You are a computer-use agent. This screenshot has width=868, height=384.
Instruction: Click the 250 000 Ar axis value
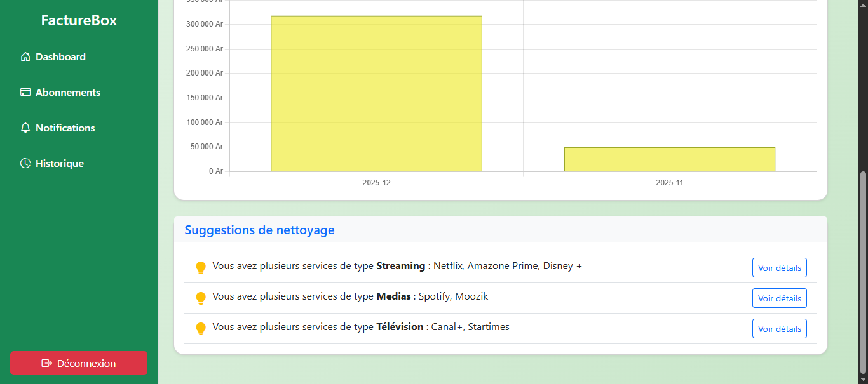coord(205,49)
